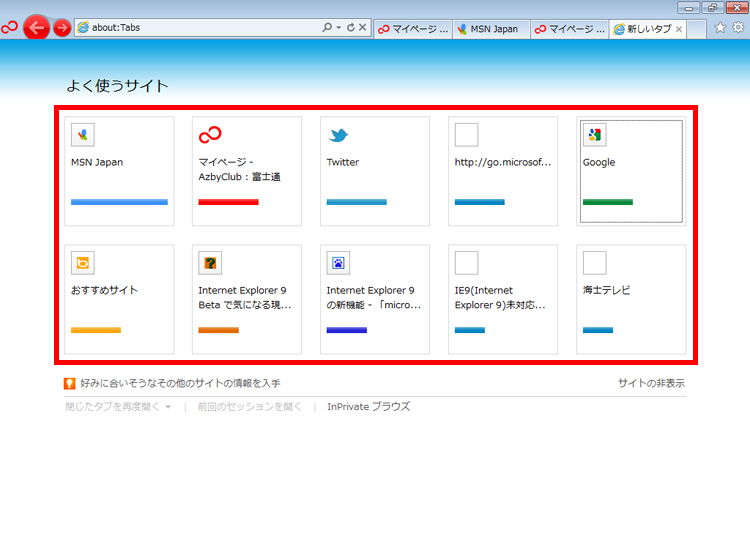Viewport: 750px width, 533px height.
Task: Close the 新しいタブ tab
Action: pyautogui.click(x=679, y=29)
